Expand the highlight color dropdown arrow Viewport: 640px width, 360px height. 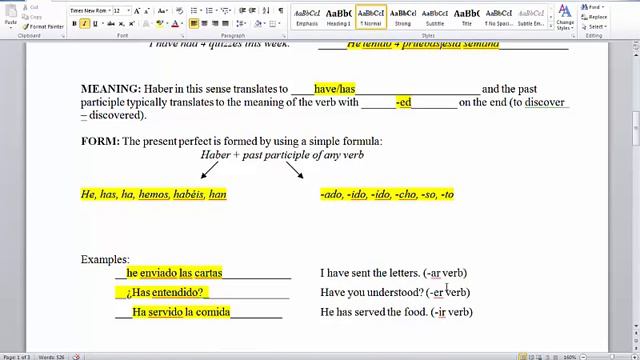click(167, 24)
